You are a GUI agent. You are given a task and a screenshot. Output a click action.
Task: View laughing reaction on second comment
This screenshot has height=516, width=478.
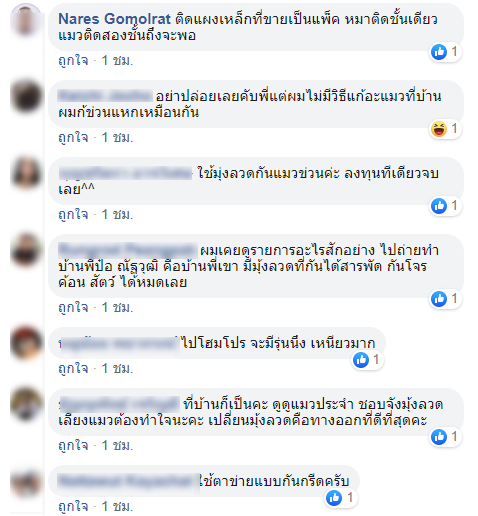(x=445, y=129)
